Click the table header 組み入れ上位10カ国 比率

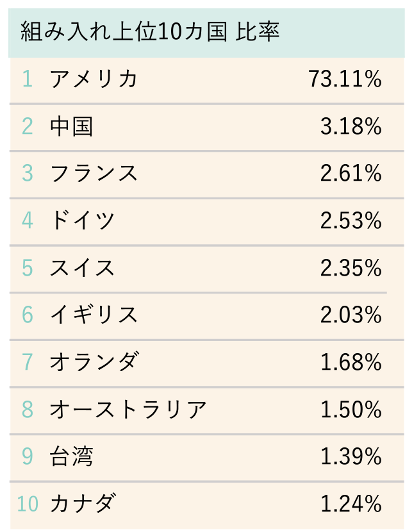[x=149, y=32]
